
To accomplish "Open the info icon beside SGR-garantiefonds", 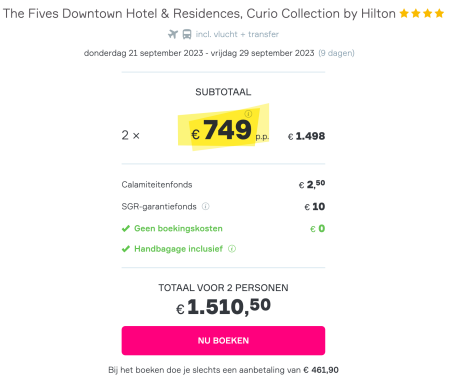I will click(206, 206).
